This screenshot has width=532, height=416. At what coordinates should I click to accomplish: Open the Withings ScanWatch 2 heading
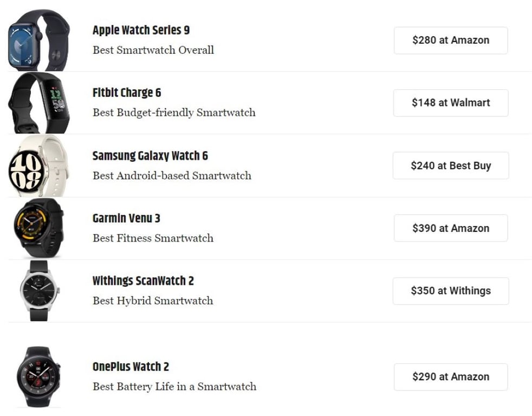pos(143,281)
